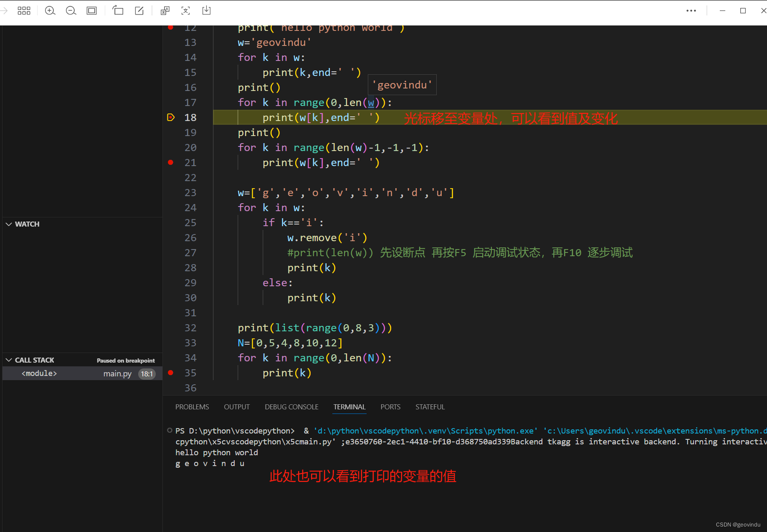Image resolution: width=767 pixels, height=532 pixels.
Task: Click the 18:1 position badge
Action: tap(147, 374)
